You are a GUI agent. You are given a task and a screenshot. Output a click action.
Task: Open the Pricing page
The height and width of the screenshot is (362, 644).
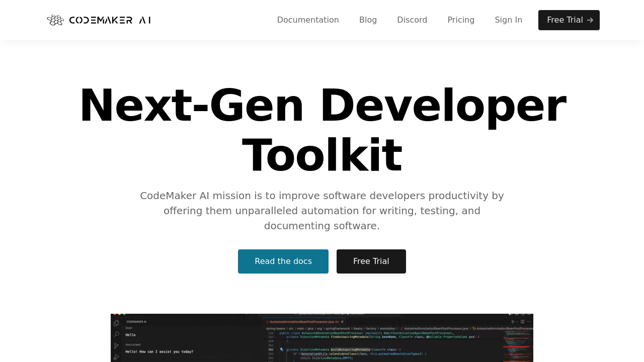pos(461,19)
